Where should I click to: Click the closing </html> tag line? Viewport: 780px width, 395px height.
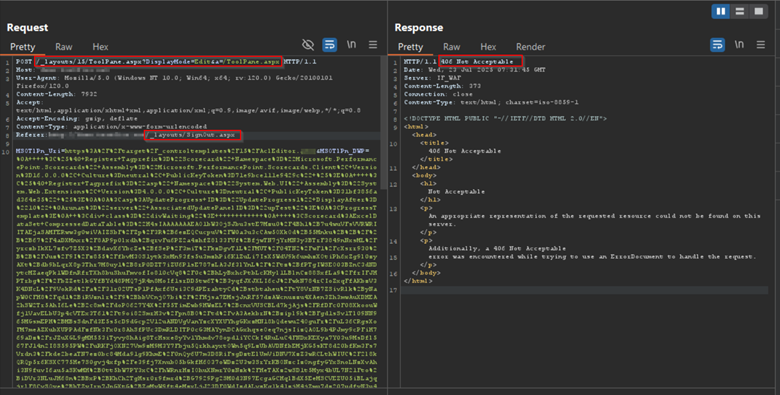click(x=418, y=281)
